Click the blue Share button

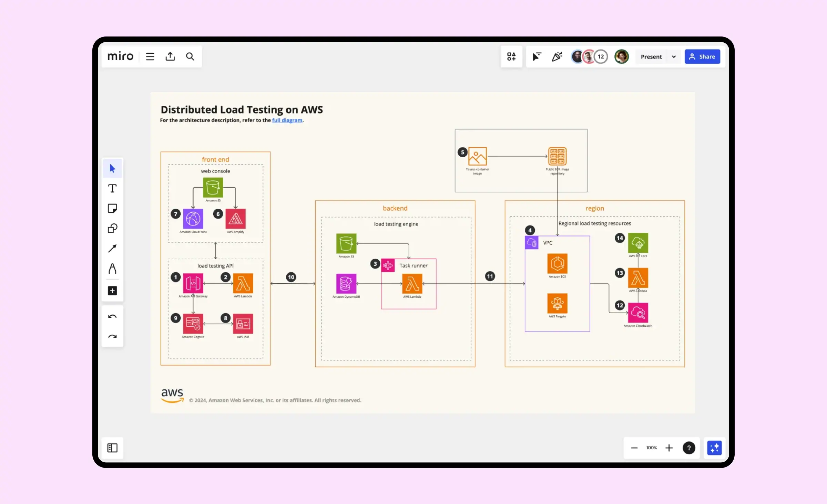tap(702, 56)
